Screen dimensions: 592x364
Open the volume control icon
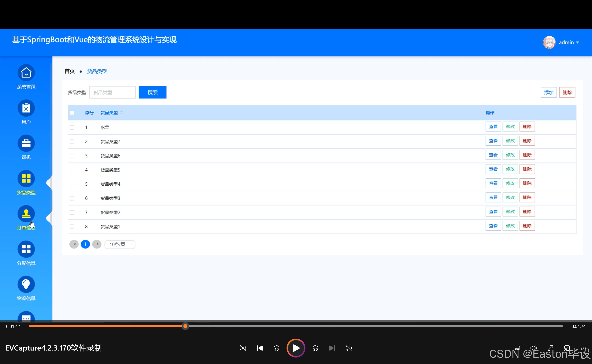[533, 348]
